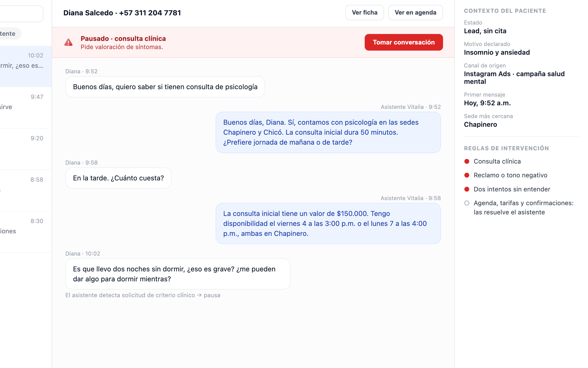Click Diana's message about consulta de psicología
Image resolution: width=588 pixels, height=368 pixels.
tap(165, 87)
